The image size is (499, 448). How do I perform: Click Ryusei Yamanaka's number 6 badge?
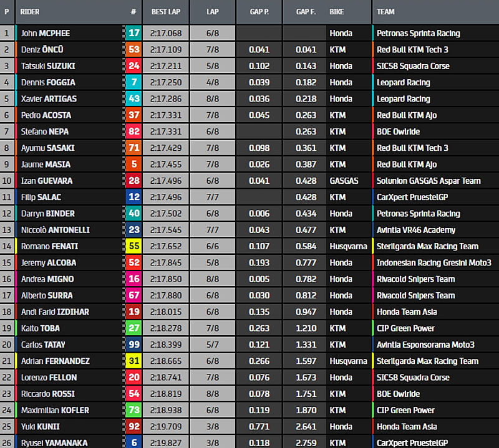pyautogui.click(x=133, y=442)
